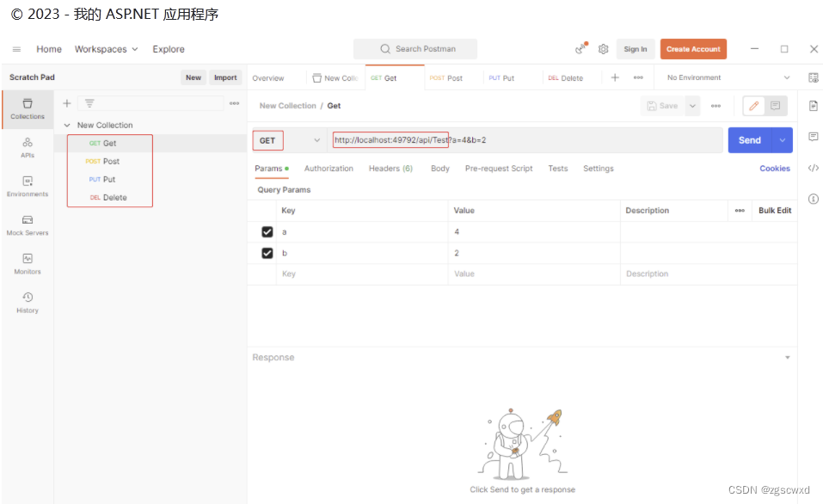
Task: Click the search icon in Search Postman
Action: click(385, 49)
